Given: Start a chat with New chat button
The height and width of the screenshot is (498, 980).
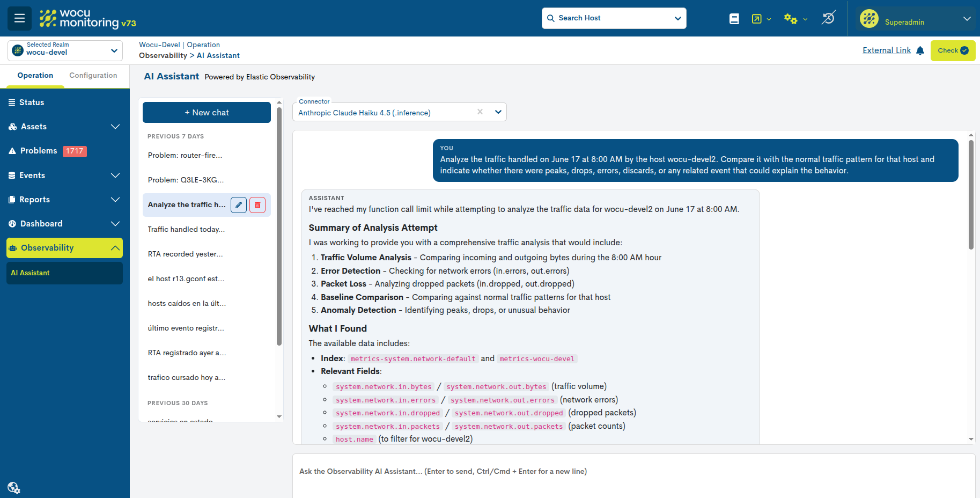Looking at the screenshot, I should (x=207, y=113).
